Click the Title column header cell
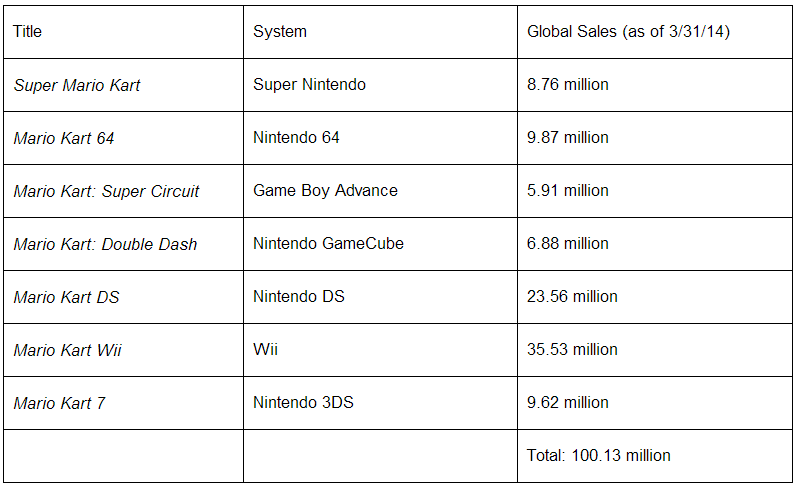Viewport: 800px width, 488px height. (x=28, y=32)
